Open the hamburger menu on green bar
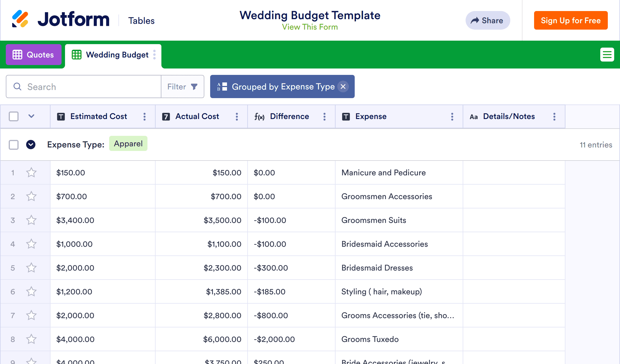The image size is (620, 364). 607,55
